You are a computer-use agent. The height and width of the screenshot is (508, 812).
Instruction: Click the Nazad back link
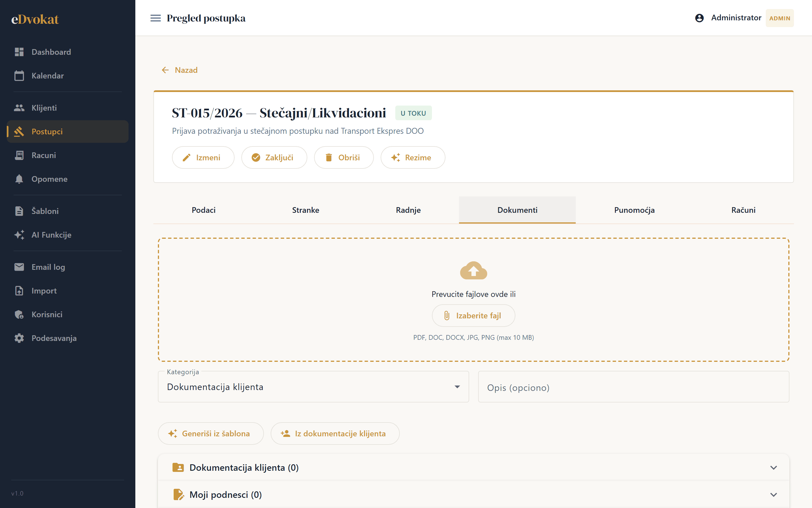180,70
